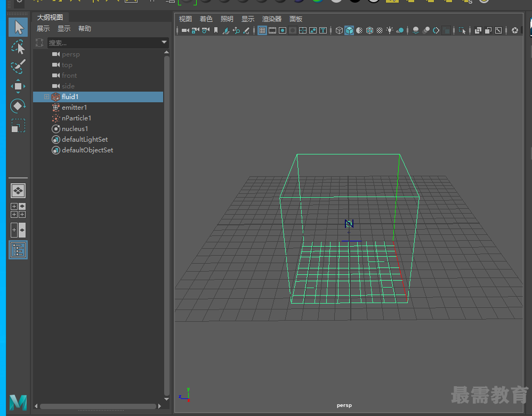Switch viewport to Wireframe shading
This screenshot has width=532, height=416.
(x=339, y=30)
